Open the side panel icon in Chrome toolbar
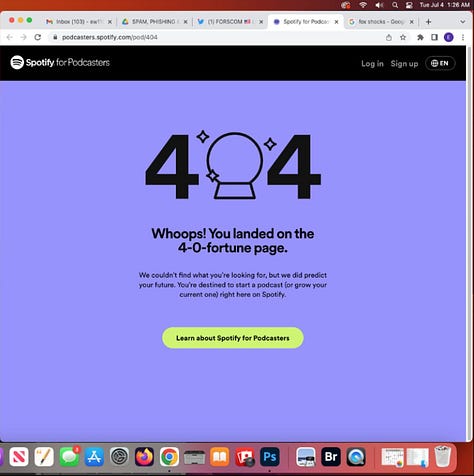Screen dimensions: 474x476 [434, 37]
